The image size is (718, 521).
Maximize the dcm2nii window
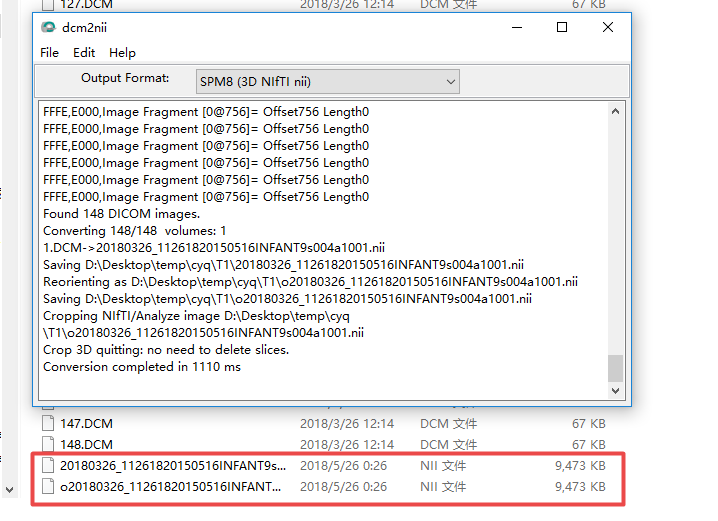[562, 27]
